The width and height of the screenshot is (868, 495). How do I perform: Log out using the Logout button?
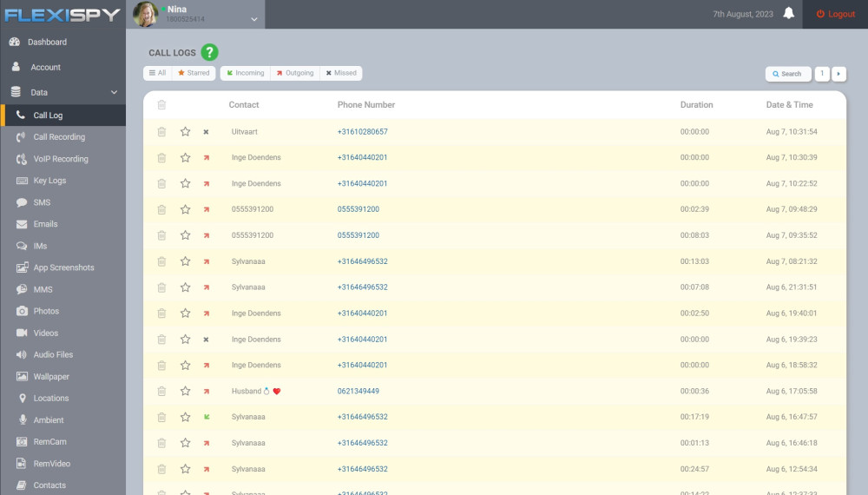coord(835,14)
